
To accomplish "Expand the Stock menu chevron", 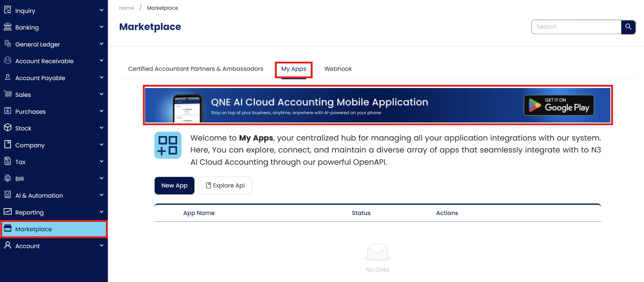I will 101,128.
